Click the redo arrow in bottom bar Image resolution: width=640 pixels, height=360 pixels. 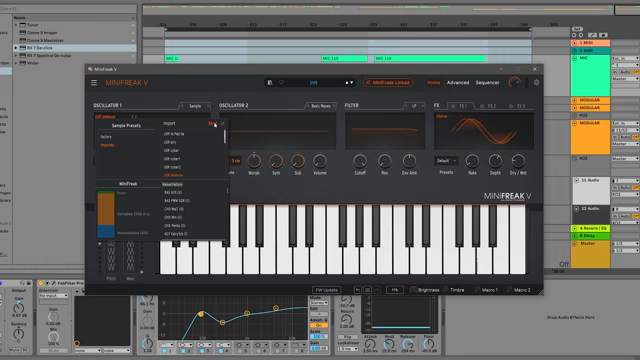point(376,290)
